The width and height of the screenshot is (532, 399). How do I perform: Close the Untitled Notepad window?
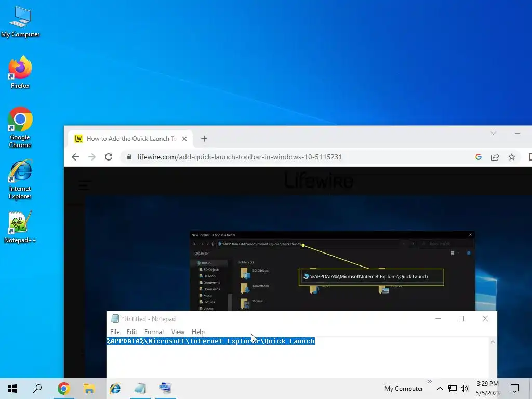485,318
